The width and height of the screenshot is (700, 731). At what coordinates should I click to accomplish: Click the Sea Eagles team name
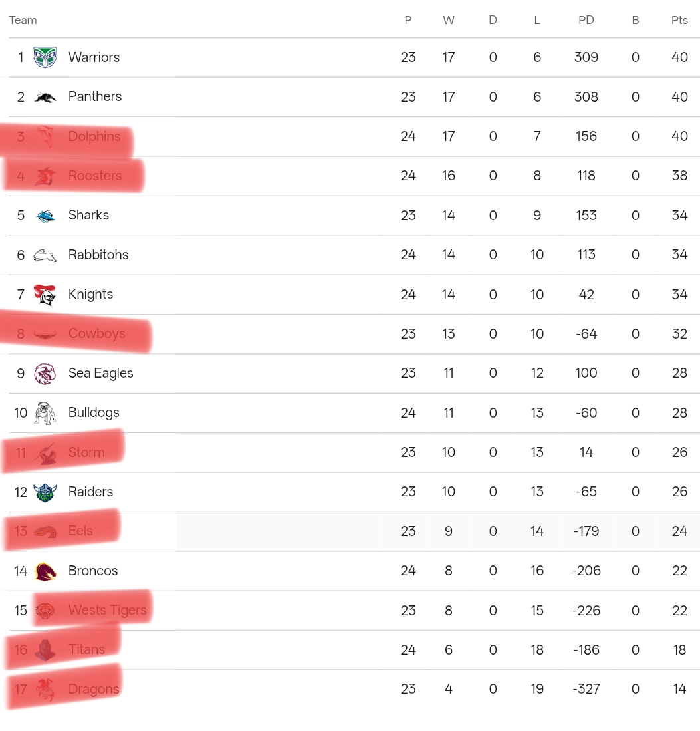[x=100, y=373]
